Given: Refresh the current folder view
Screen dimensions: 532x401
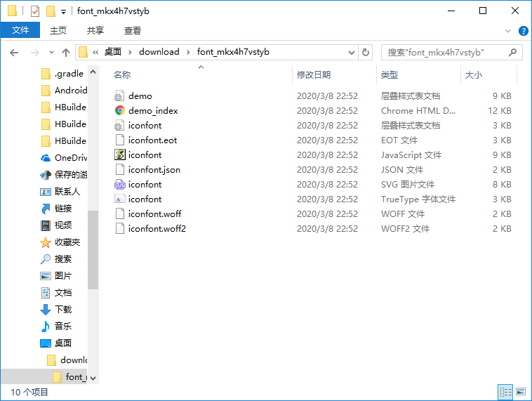Looking at the screenshot, I should click(x=366, y=52).
